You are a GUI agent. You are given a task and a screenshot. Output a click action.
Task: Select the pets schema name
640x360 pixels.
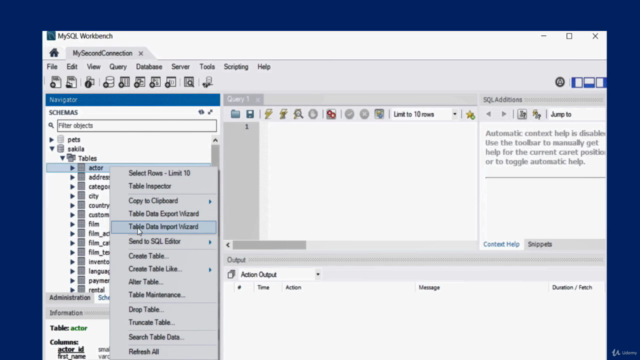tap(74, 140)
